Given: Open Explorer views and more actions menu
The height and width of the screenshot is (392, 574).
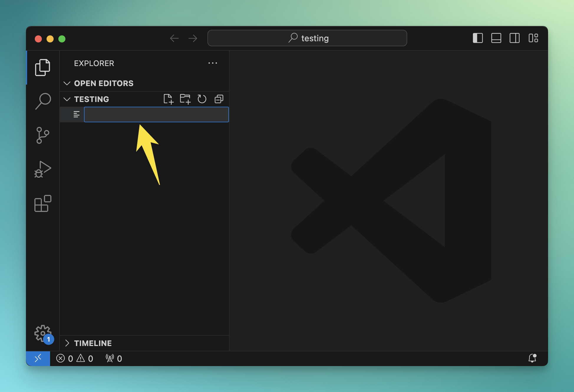Looking at the screenshot, I should (x=212, y=63).
